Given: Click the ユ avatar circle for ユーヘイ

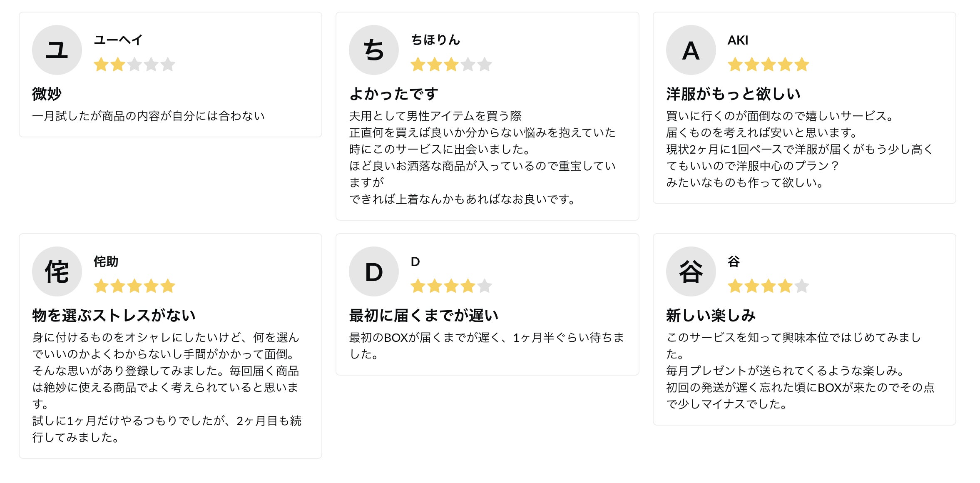Looking at the screenshot, I should pos(57,50).
